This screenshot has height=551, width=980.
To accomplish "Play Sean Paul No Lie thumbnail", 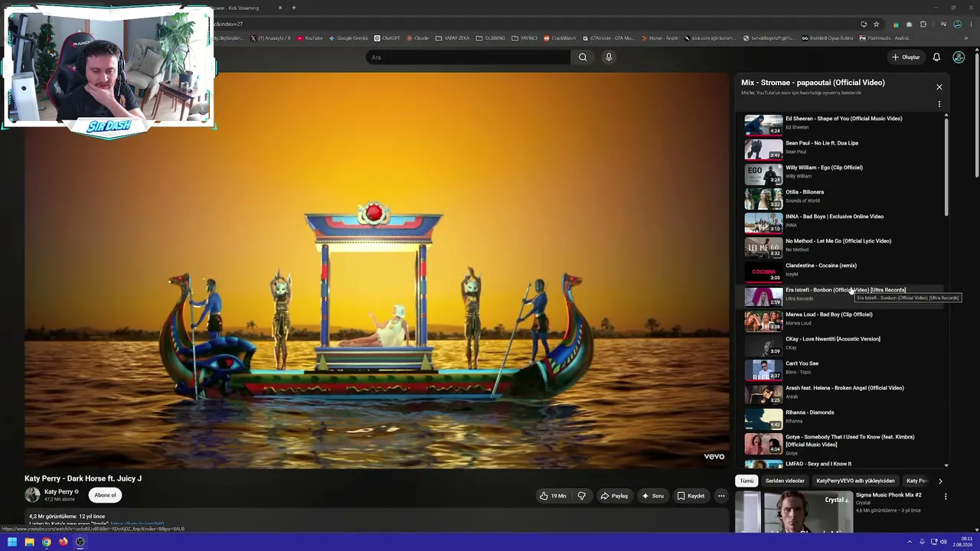I will point(763,149).
